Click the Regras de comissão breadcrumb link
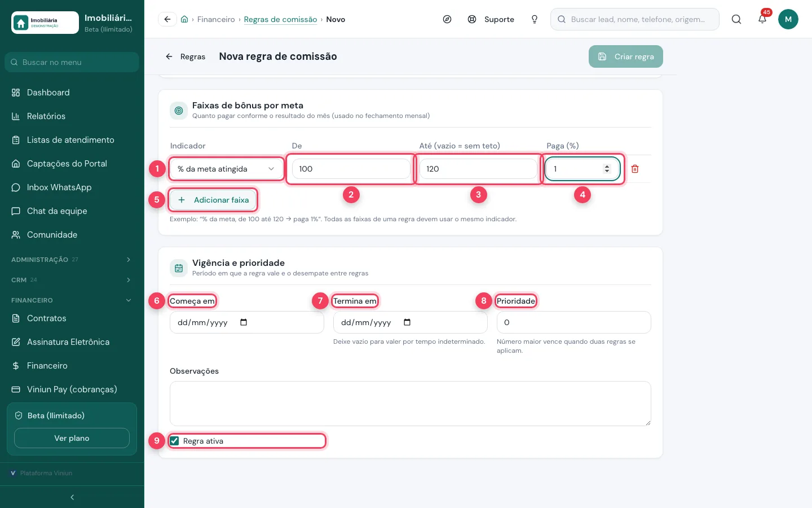 click(x=280, y=19)
